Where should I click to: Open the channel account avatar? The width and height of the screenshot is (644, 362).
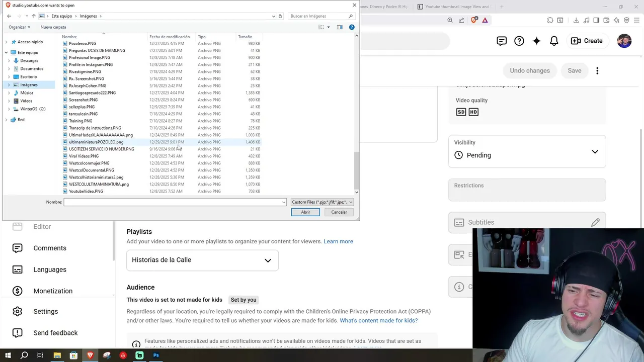coord(624,41)
